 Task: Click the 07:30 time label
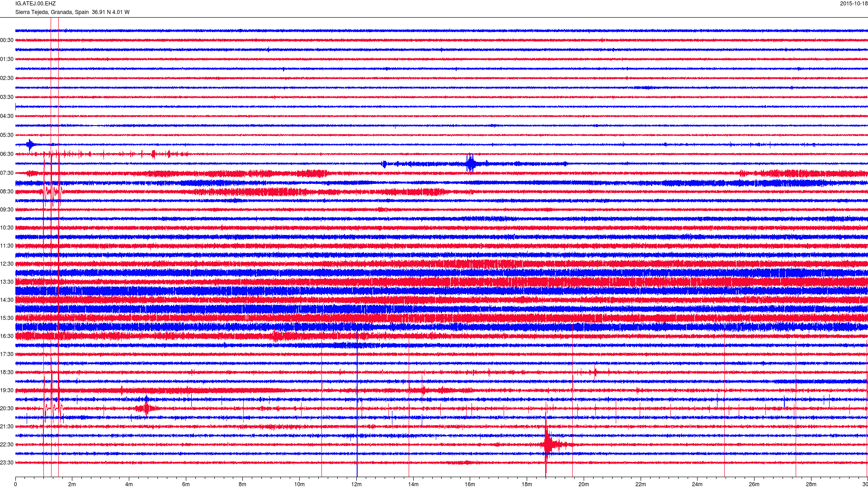tap(7, 173)
